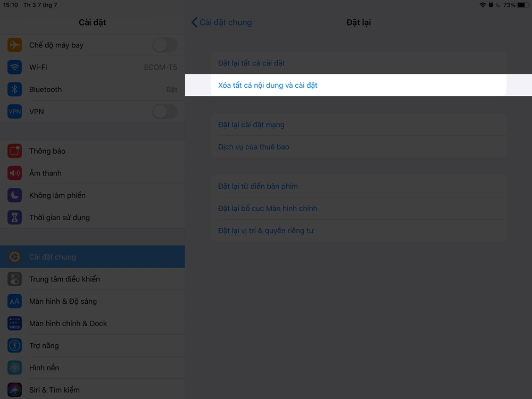Tap the Airplane mode icon (Chế độ máy bay)
Screen dimensions: 532x399
coord(14,45)
